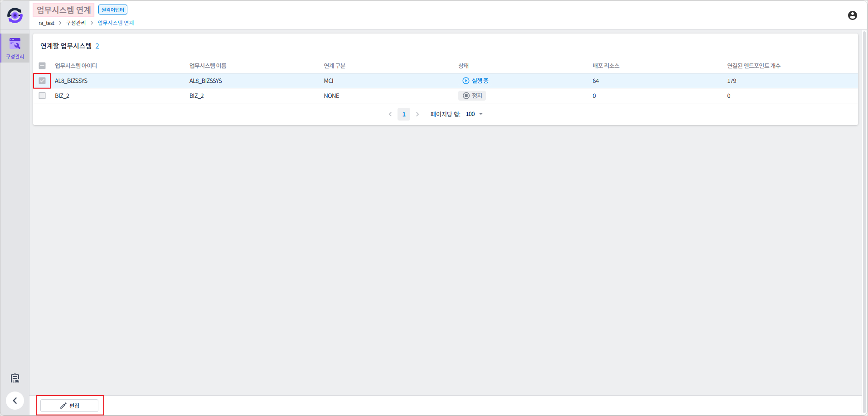Click the 정지 status stop icon
Image resolution: width=868 pixels, height=416 pixels.
(x=466, y=96)
